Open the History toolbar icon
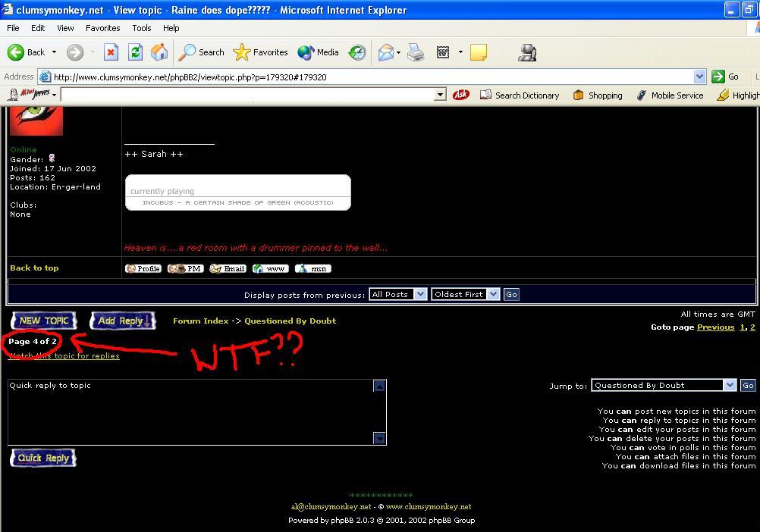The image size is (760, 532). point(357,52)
